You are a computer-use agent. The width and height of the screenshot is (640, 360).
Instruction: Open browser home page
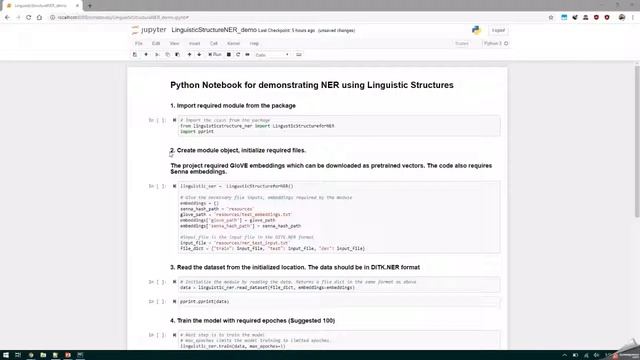point(39,18)
